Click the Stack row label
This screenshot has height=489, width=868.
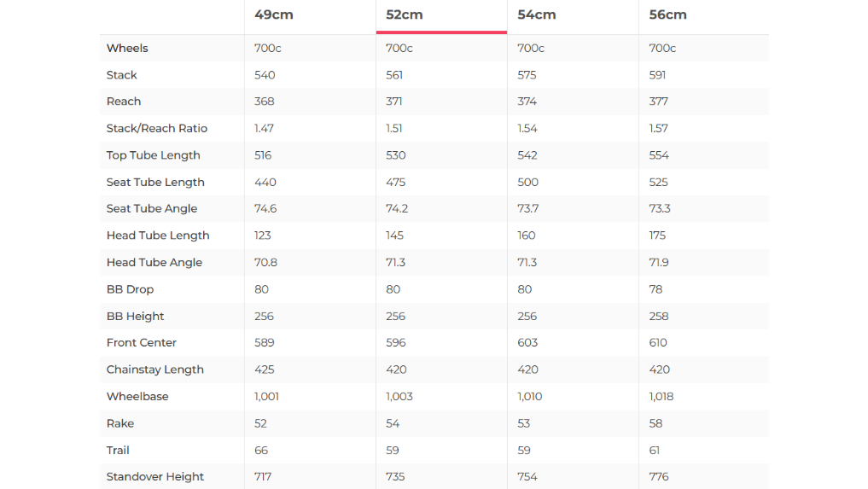122,75
